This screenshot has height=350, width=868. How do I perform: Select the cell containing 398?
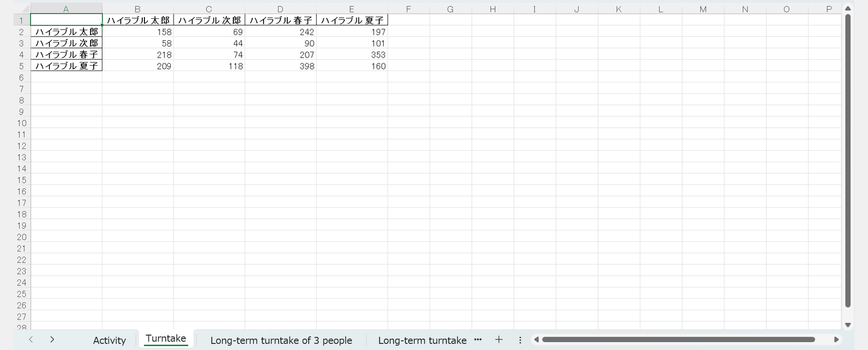click(x=281, y=66)
